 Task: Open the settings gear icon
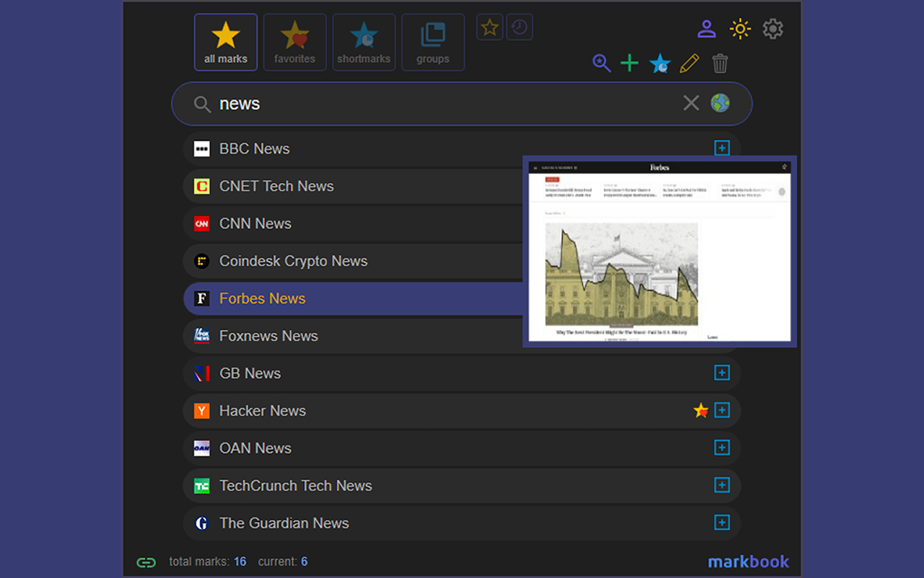point(772,29)
